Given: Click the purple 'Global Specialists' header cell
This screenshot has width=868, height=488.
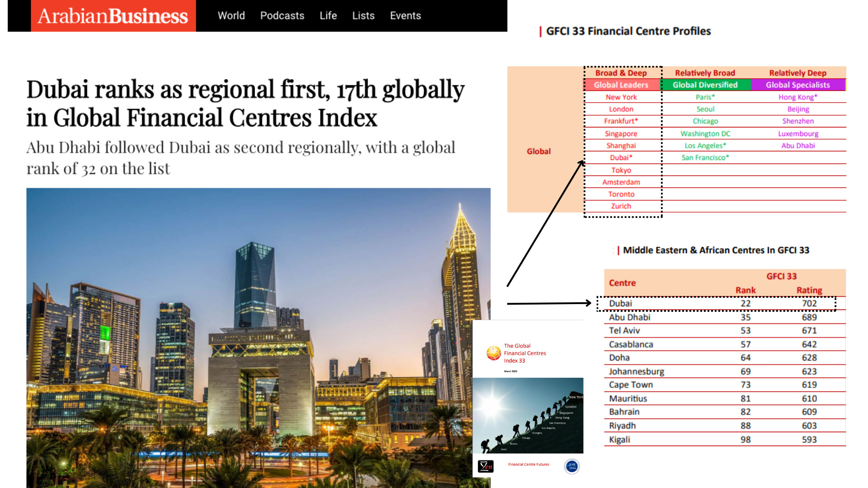Looking at the screenshot, I should tap(798, 84).
